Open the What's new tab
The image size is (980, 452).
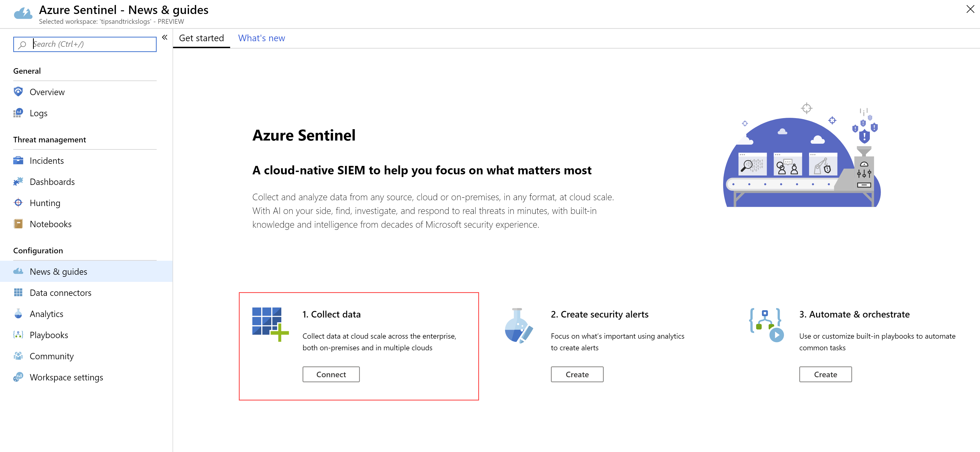(261, 38)
